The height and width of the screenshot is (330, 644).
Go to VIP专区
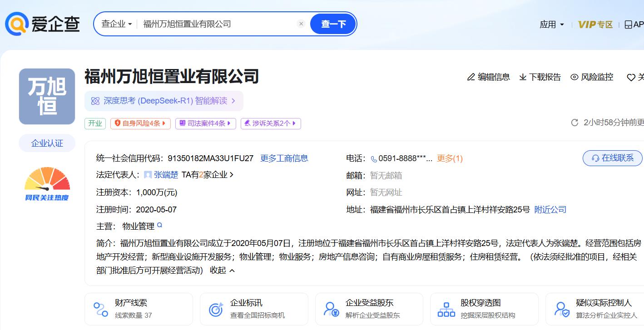[595, 25]
